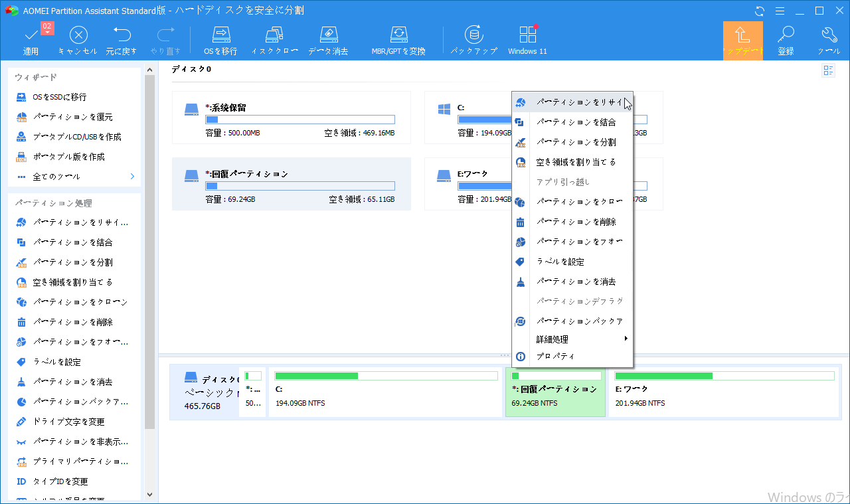Viewport: 850px width, 504px height.
Task: Expand 全てのツール (all tools) arrow
Action: [x=132, y=177]
